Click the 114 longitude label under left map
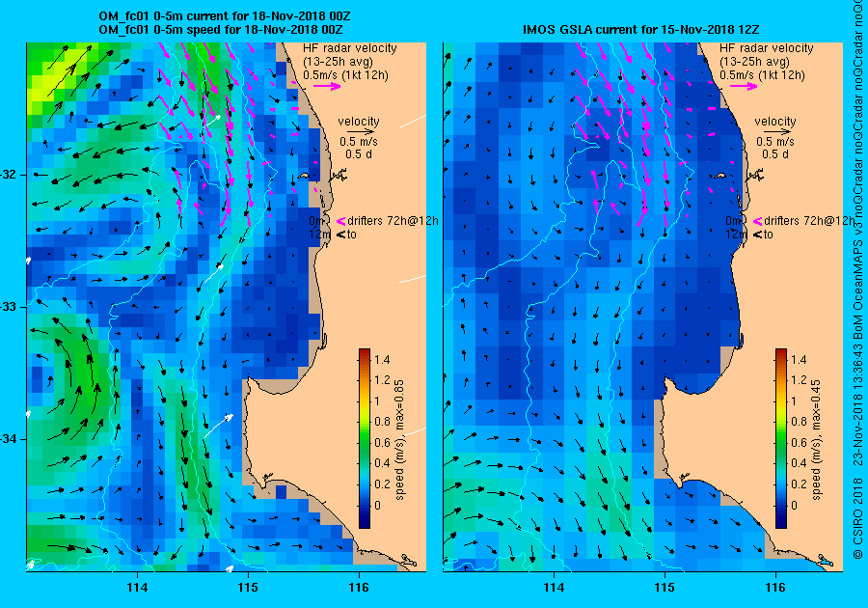 (137, 588)
